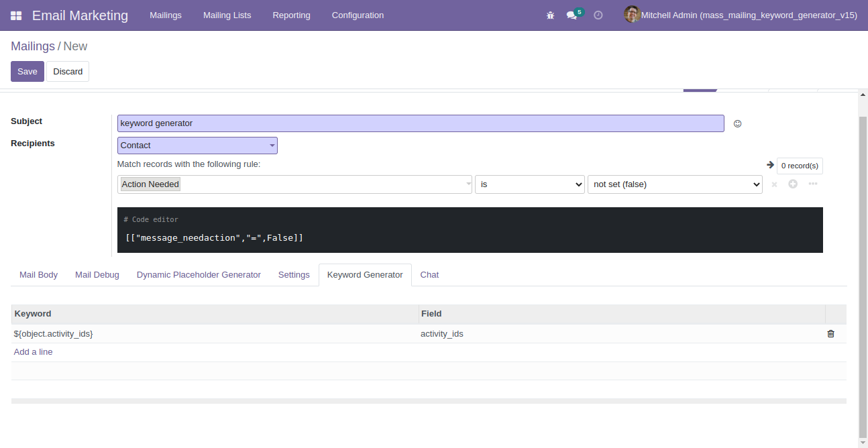Expand the Contact recipients dropdown

click(197, 146)
